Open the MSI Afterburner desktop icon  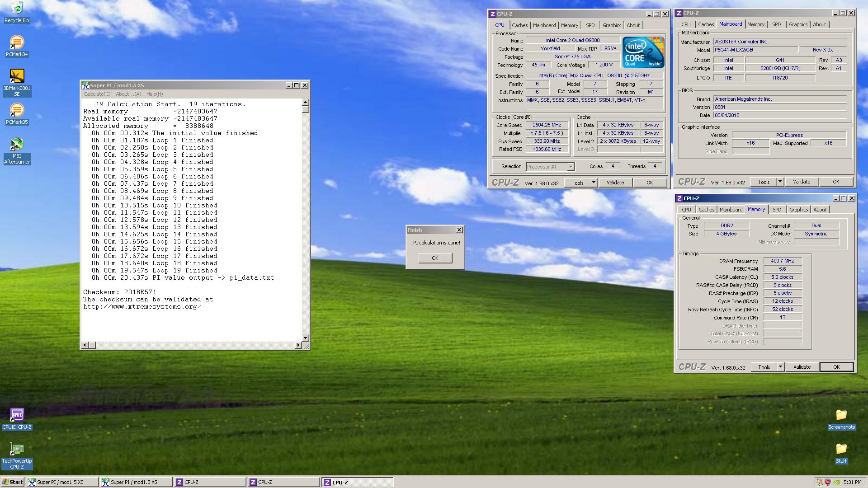(x=17, y=150)
